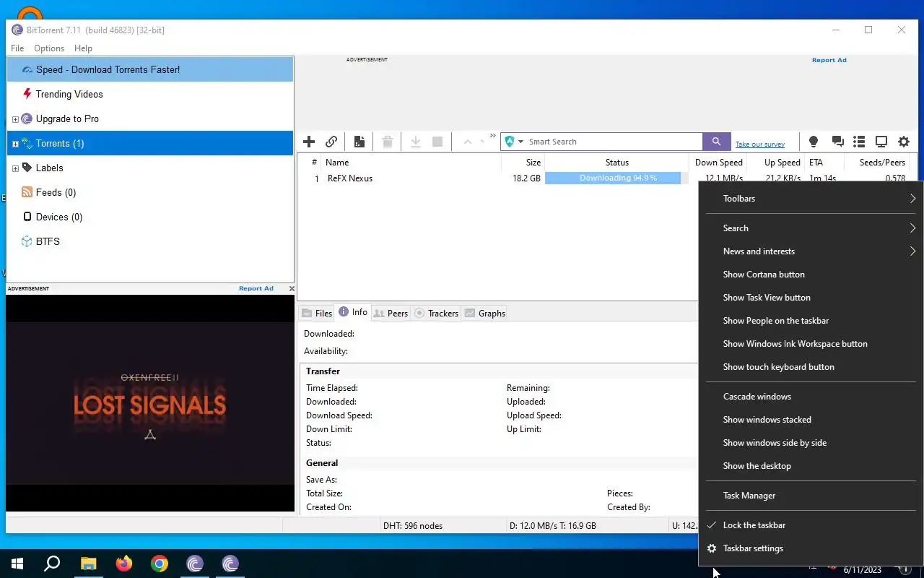The height and width of the screenshot is (578, 924).
Task: Open the chat bubbles icon
Action: tap(837, 142)
